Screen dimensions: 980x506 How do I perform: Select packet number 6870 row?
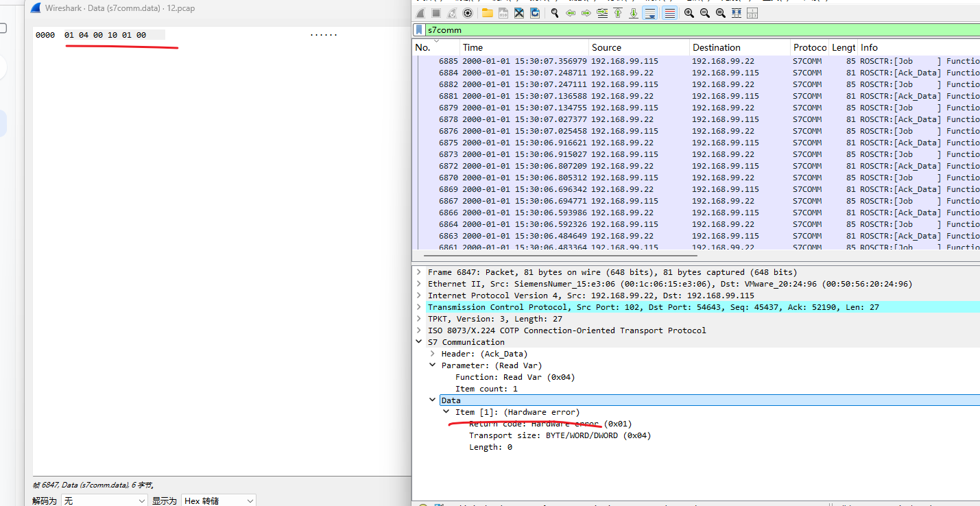click(696, 178)
